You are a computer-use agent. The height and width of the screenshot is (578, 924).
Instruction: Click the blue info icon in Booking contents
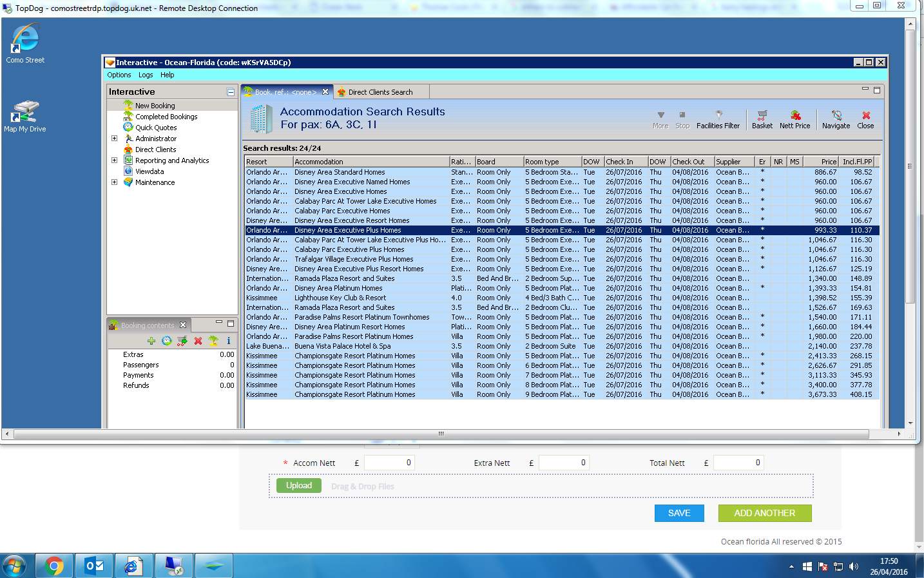229,341
